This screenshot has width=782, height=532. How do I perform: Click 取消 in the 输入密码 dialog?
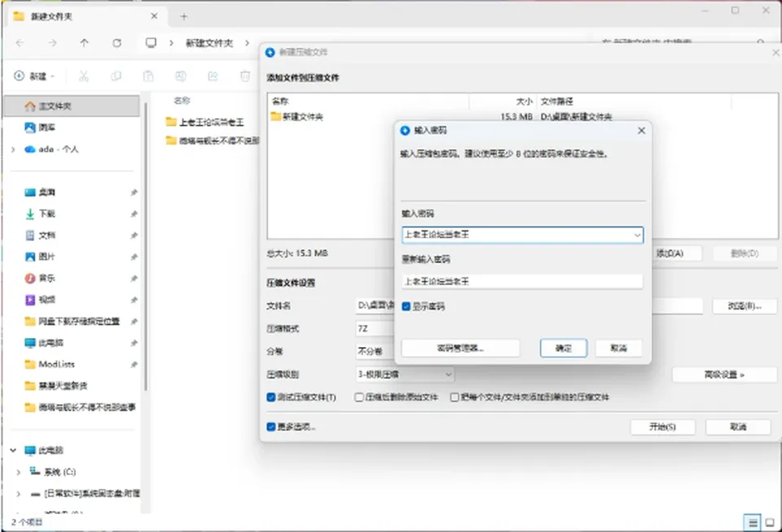[618, 348]
